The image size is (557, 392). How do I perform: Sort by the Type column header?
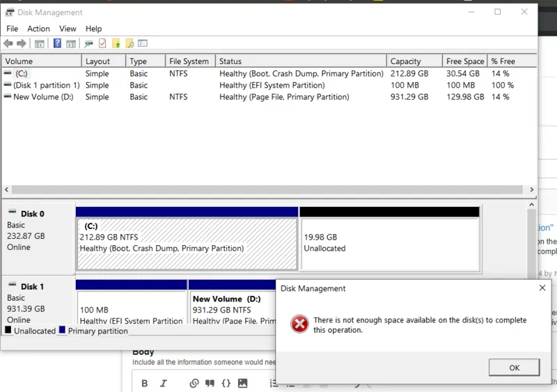coord(146,61)
